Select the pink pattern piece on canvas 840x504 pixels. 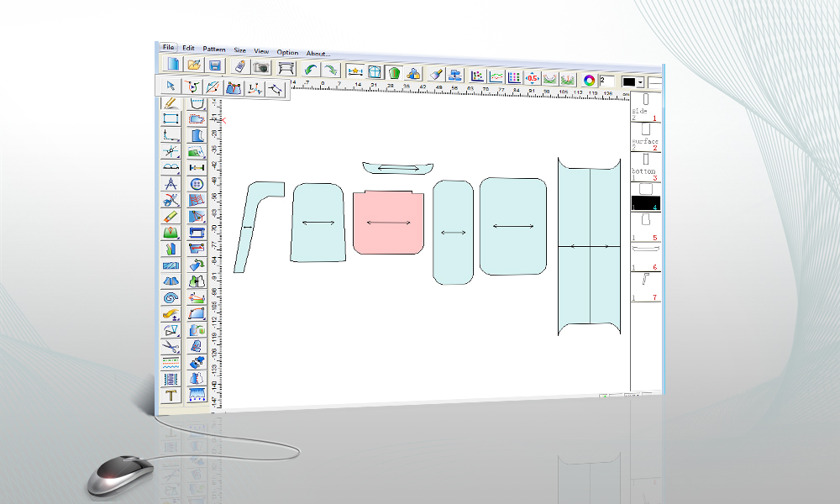pos(386,223)
